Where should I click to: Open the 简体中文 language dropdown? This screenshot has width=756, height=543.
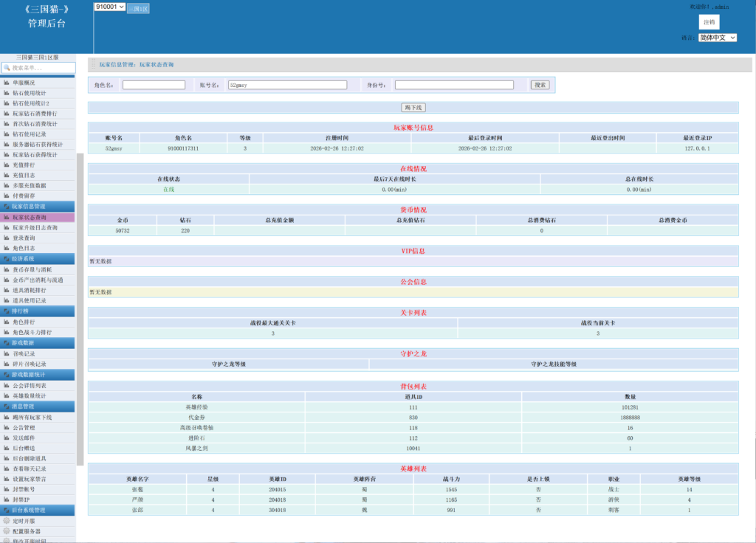(x=718, y=38)
